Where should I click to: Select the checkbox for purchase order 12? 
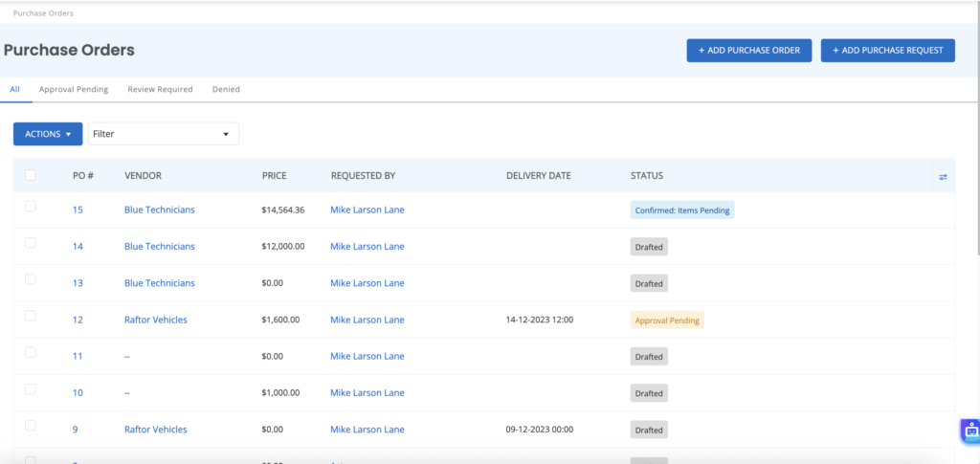[31, 316]
